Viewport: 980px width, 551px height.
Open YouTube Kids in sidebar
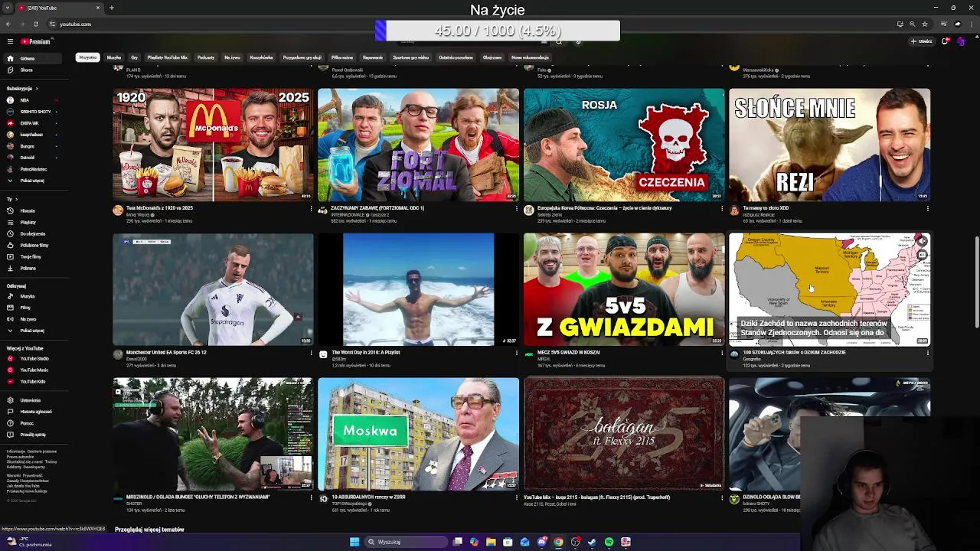32,381
